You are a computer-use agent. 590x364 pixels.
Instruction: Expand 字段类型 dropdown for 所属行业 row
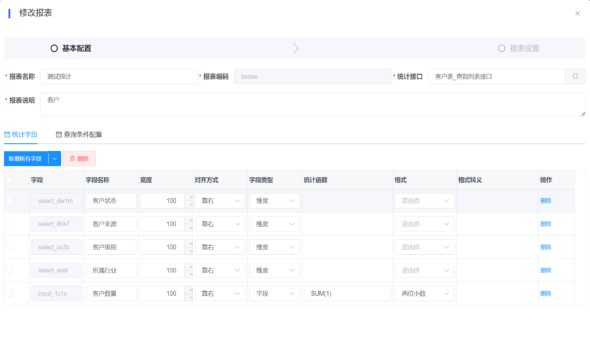point(274,270)
